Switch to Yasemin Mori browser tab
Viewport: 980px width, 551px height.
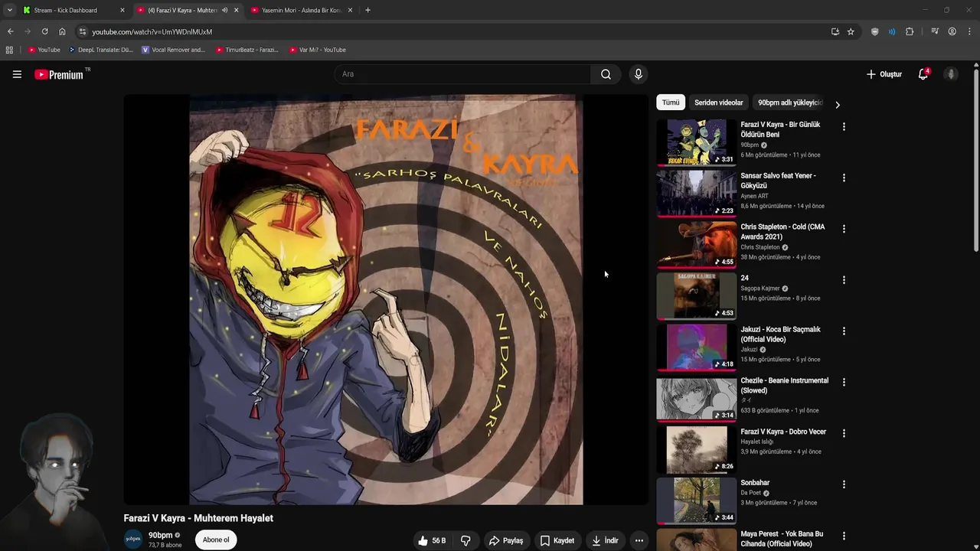[x=302, y=10]
